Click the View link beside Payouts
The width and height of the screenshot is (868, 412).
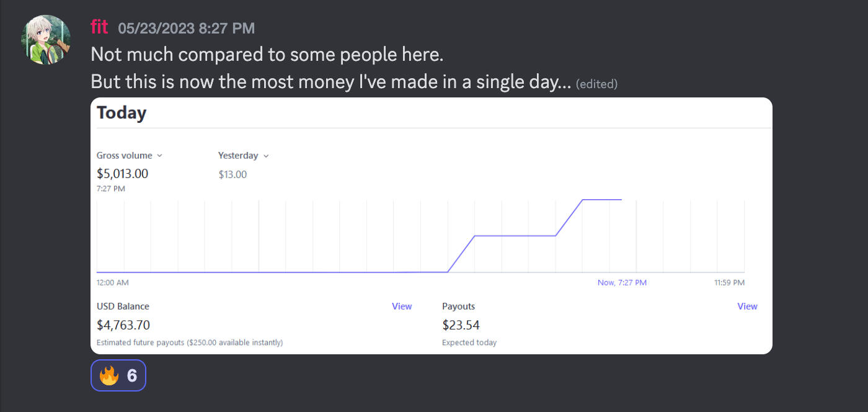pos(747,306)
